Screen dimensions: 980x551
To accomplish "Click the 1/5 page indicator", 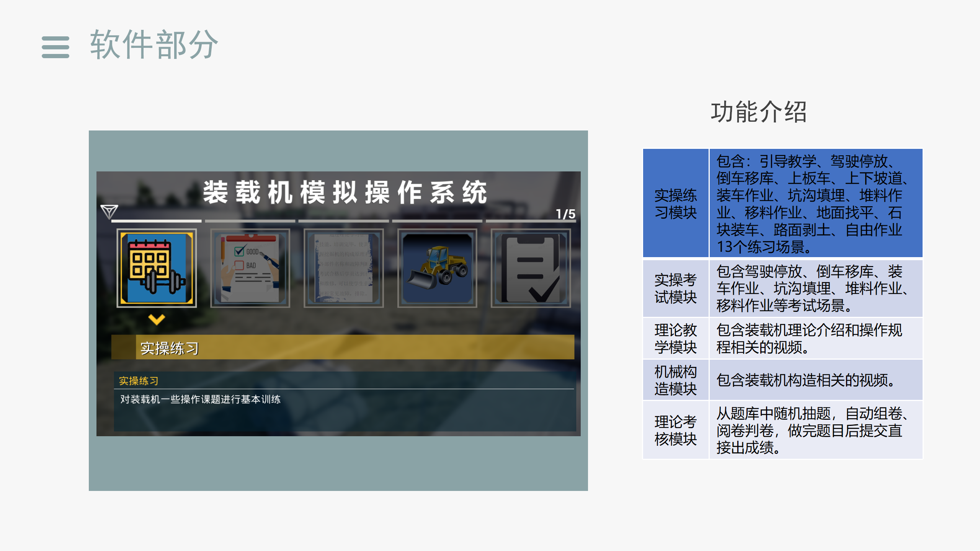I will (565, 214).
